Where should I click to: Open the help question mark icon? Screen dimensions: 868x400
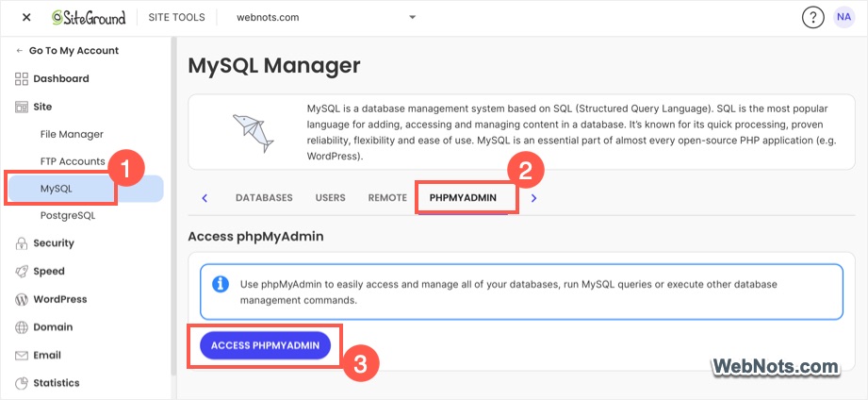812,18
